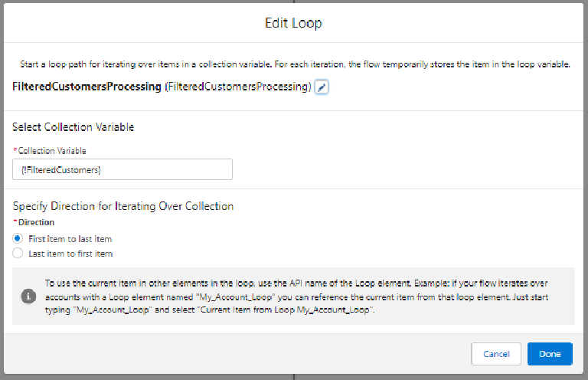Viewport: 588px width, 380px height.
Task: Click the pencil edit icon beside FilteredCustomersProcessing
Action: coord(322,87)
